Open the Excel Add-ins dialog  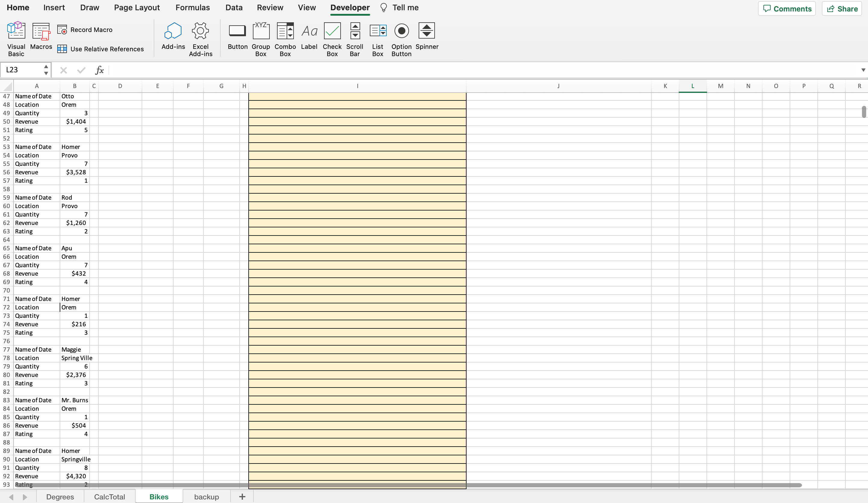200,38
